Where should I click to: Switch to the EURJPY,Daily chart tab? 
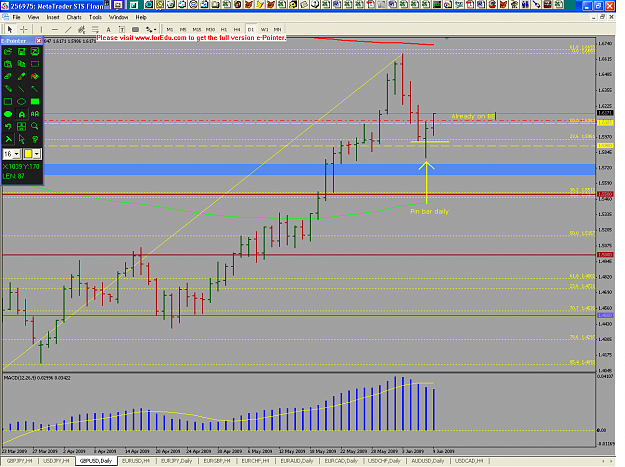176,461
